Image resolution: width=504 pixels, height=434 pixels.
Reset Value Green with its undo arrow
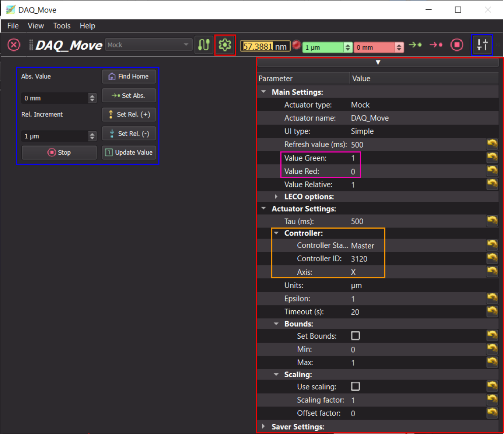(x=492, y=157)
